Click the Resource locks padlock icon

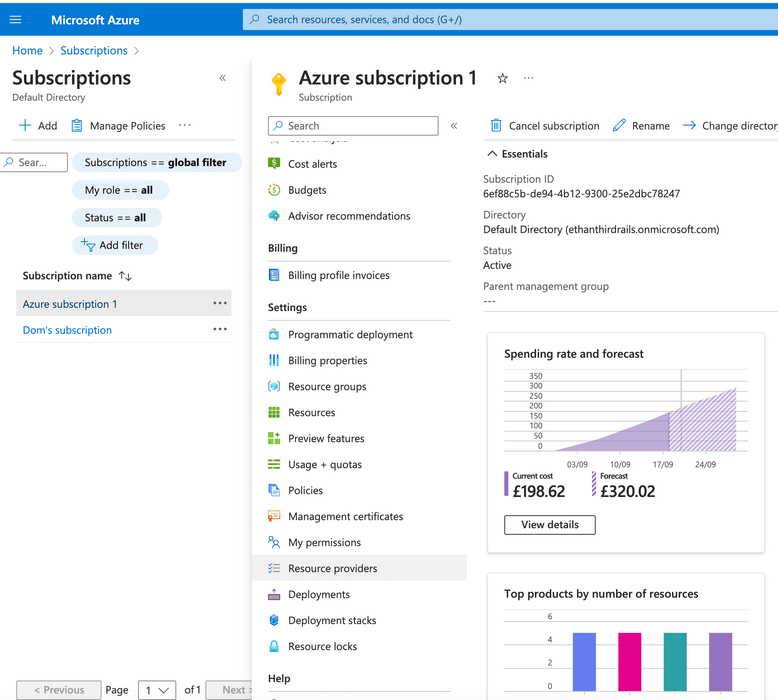click(274, 646)
